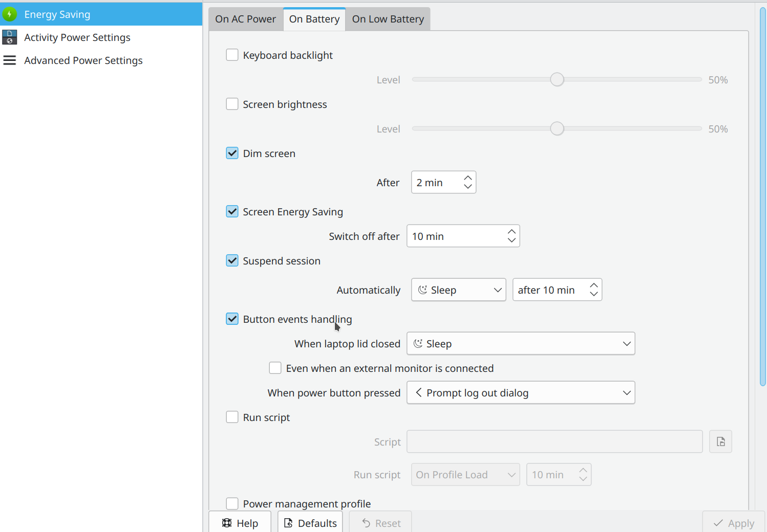Viewport: 767px width, 532px height.
Task: Click the Activity Power Settings sidebar icon
Action: pos(10,37)
